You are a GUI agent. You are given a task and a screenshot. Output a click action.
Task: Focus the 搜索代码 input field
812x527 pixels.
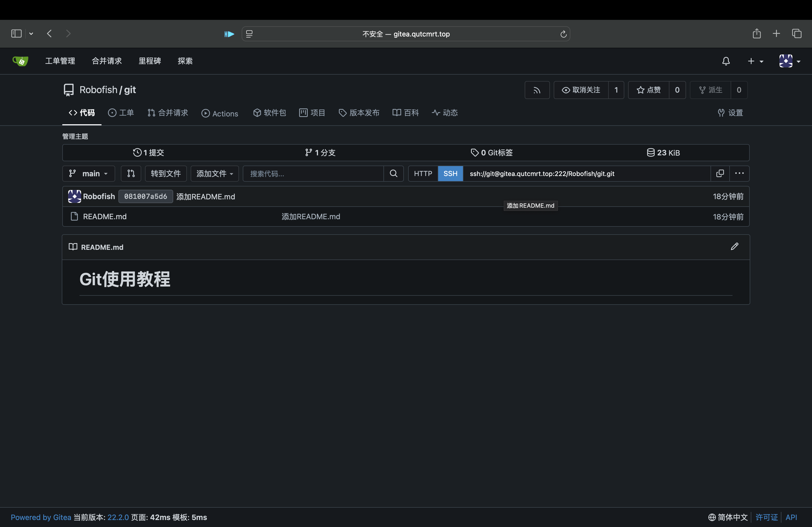pyautogui.click(x=313, y=174)
